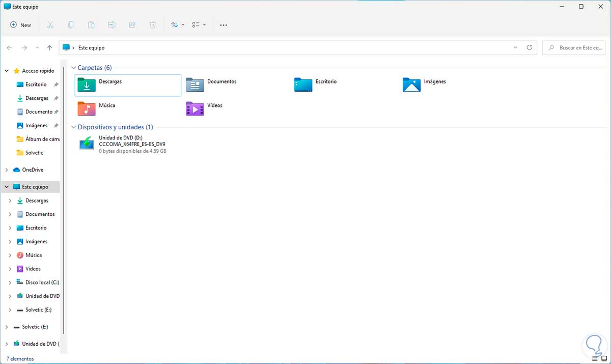The image size is (611, 364).
Task: Click the Buscar en Este equipo search box
Action: 574,48
